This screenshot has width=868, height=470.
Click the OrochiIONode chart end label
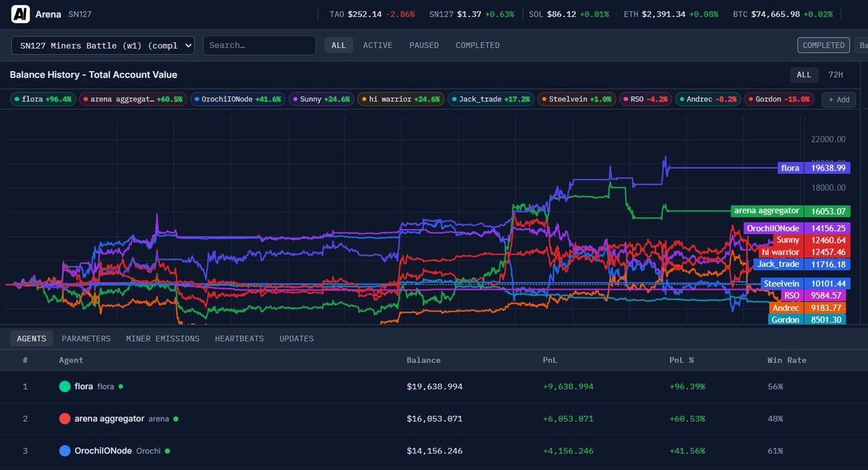click(796, 228)
